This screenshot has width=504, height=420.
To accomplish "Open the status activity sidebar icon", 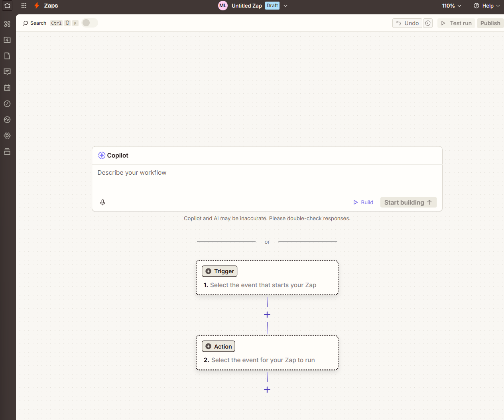I will (x=7, y=120).
